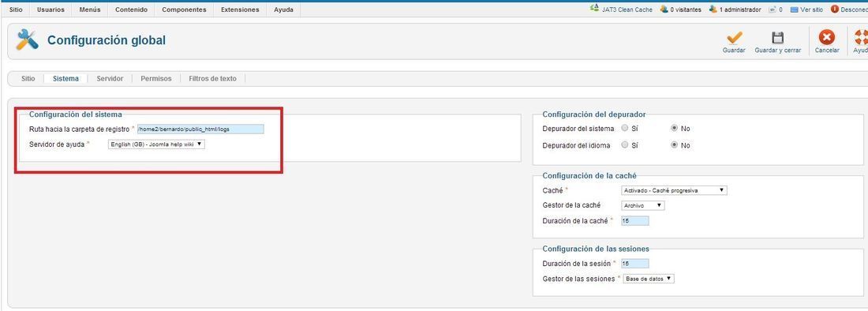Click the Ayuda lifebuoy icon
Screen dimensions: 868x311
(x=861, y=38)
